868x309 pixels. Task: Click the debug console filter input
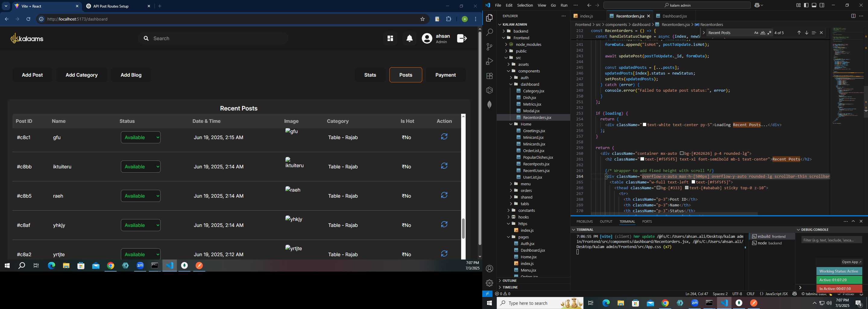pos(832,240)
